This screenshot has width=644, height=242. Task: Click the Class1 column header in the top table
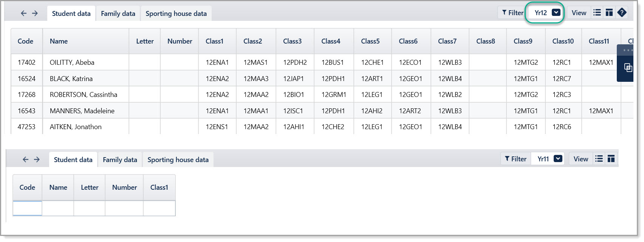click(x=214, y=41)
